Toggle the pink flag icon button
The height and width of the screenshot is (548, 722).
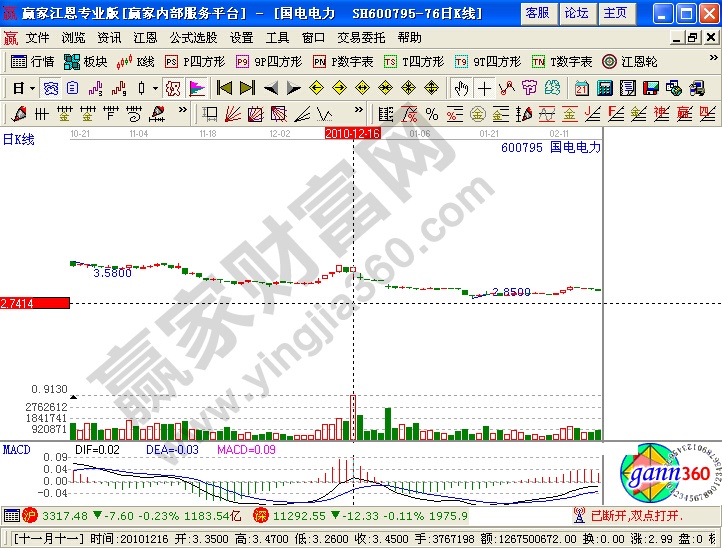pyautogui.click(x=196, y=87)
